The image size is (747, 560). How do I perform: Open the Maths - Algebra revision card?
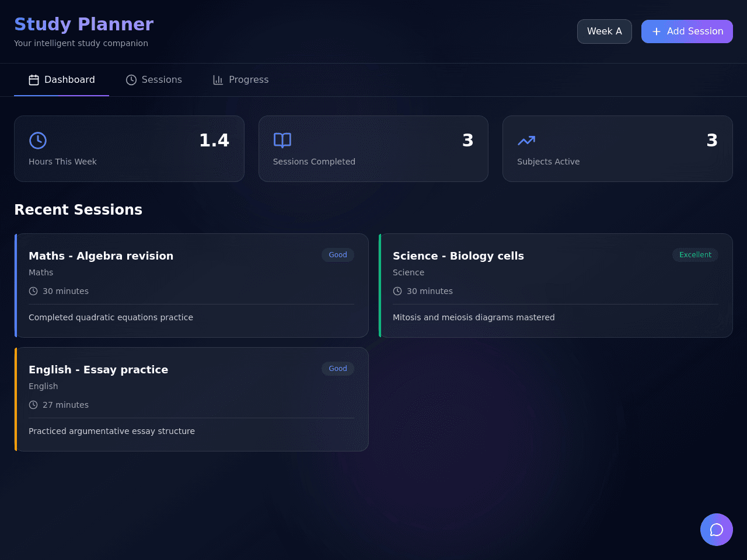click(x=191, y=285)
